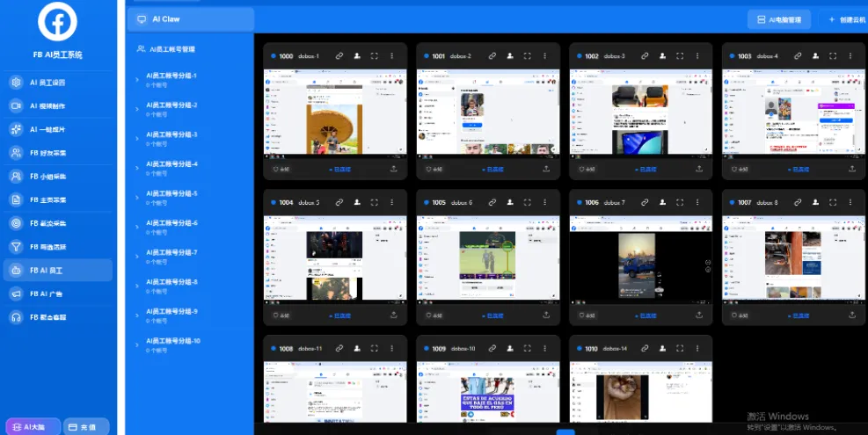Click the shield status button on card 1002
The height and width of the screenshot is (435, 868).
(587, 170)
